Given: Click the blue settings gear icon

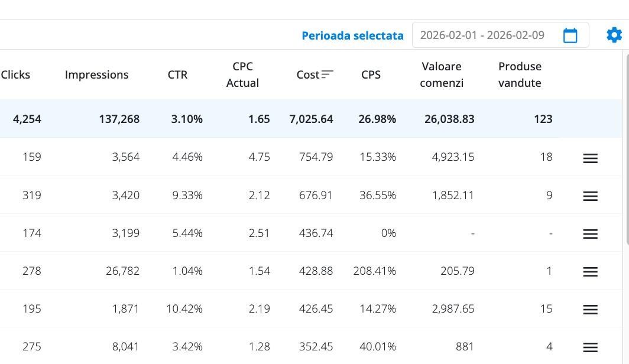Looking at the screenshot, I should [614, 34].
